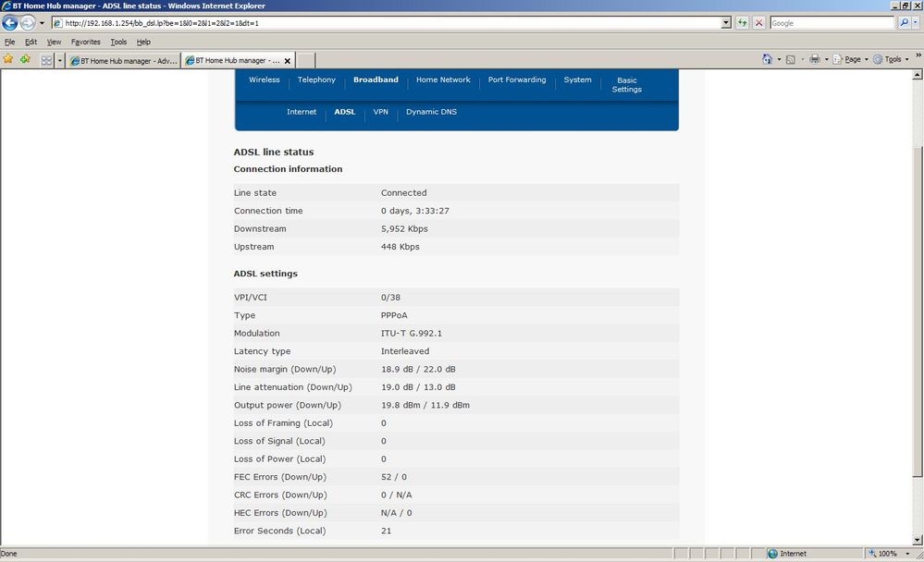924x562 pixels.
Task: Click the vertical scrollbar down arrow
Action: (x=918, y=540)
